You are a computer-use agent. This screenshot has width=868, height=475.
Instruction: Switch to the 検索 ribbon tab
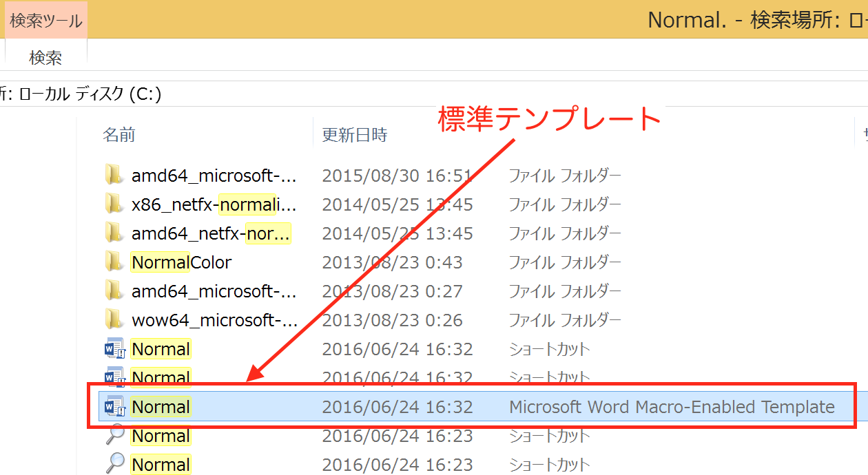point(46,58)
